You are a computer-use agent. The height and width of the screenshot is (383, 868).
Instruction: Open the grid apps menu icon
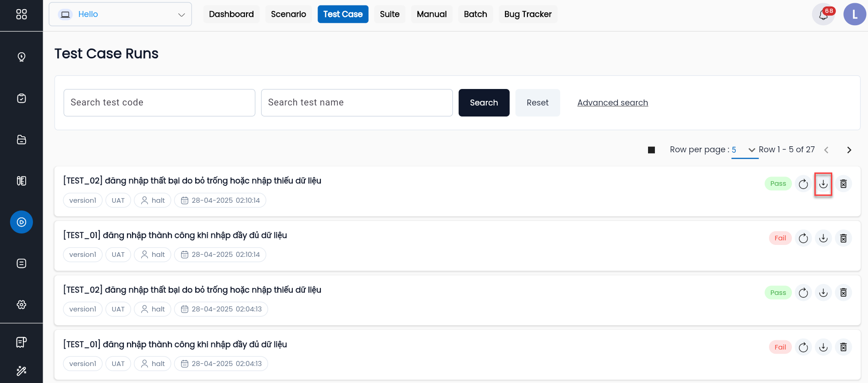[x=22, y=14]
